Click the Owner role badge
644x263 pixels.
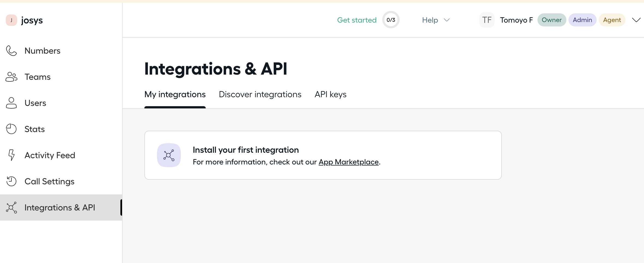(x=551, y=20)
